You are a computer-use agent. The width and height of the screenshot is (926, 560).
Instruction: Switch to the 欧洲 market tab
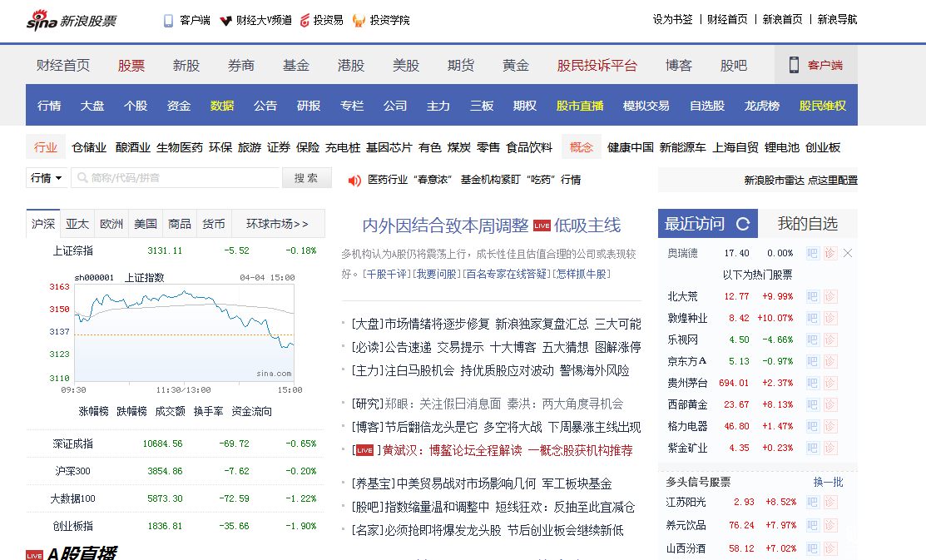(x=111, y=224)
